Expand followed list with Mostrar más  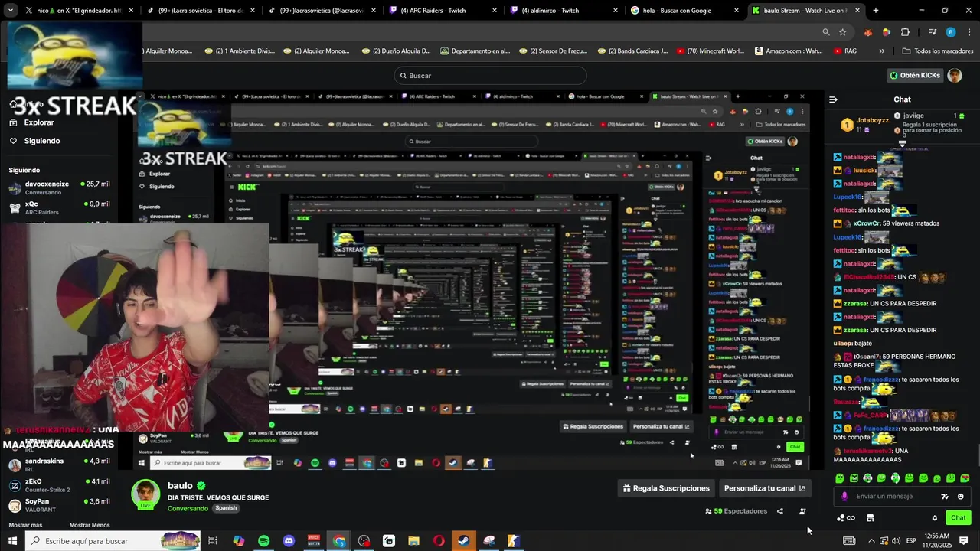pos(25,525)
